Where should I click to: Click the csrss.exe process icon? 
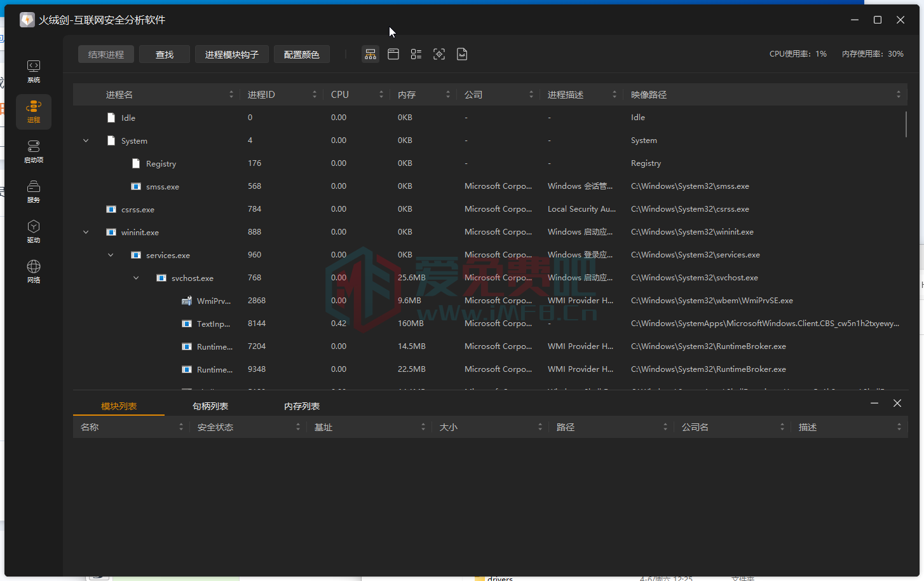click(111, 209)
